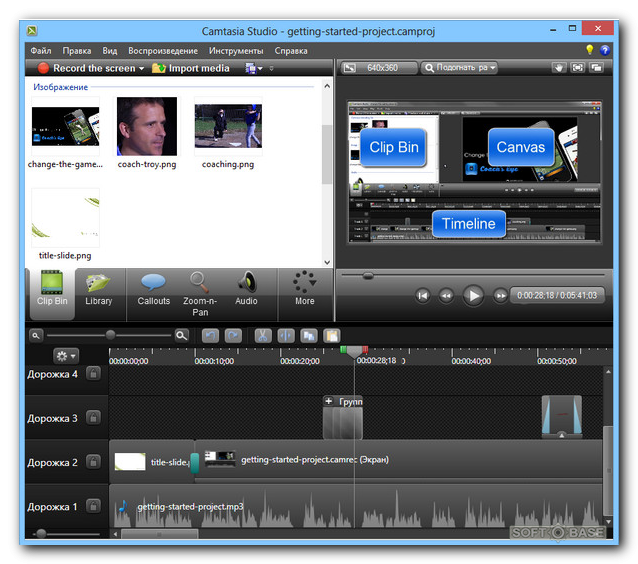The width and height of the screenshot is (638, 564).
Task: Toggle lock on Дорожка 4
Action: (93, 374)
